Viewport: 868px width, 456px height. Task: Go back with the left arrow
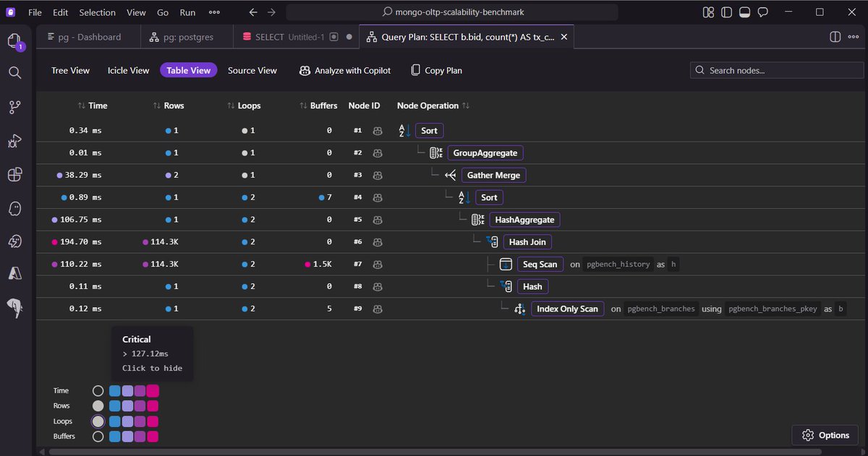(252, 12)
